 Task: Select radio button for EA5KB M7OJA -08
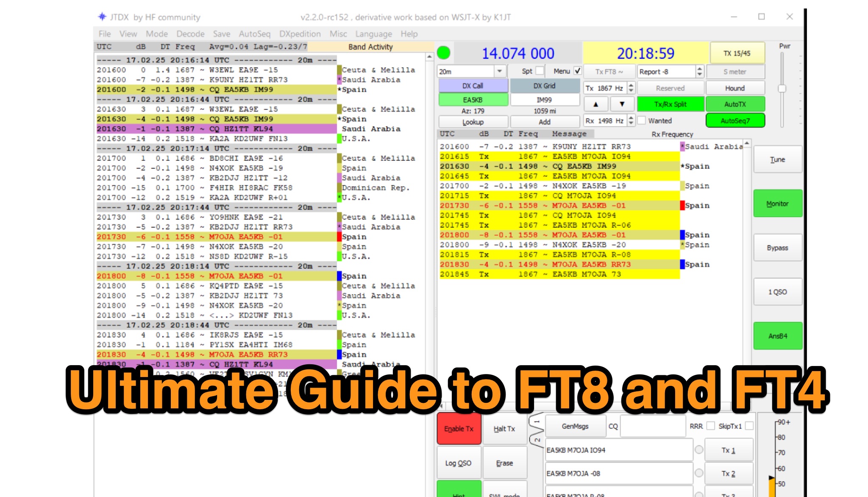point(699,473)
